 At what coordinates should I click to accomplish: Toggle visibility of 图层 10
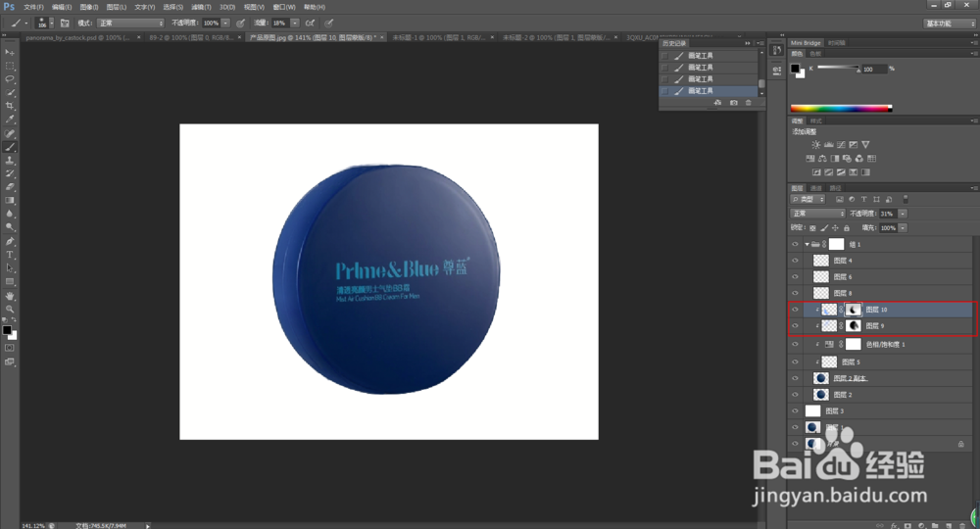coord(795,310)
